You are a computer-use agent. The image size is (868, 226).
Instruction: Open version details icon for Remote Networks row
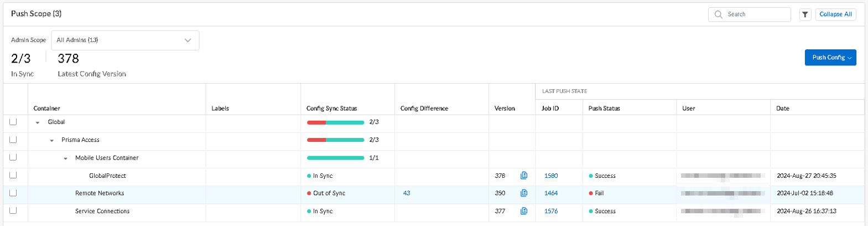click(x=524, y=193)
